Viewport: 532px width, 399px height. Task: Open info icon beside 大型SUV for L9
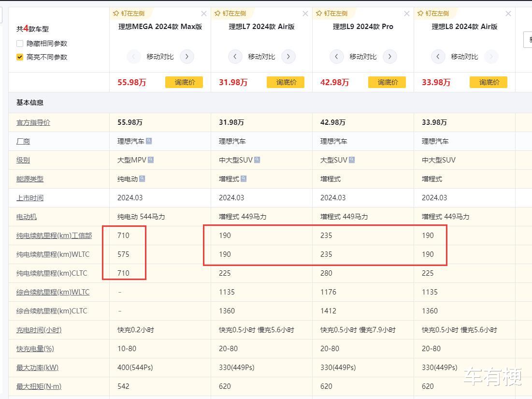(352, 160)
